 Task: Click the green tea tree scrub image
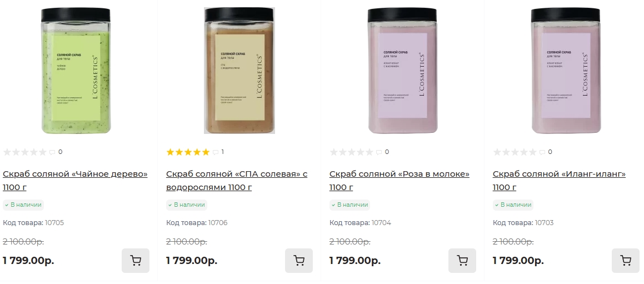tap(76, 70)
